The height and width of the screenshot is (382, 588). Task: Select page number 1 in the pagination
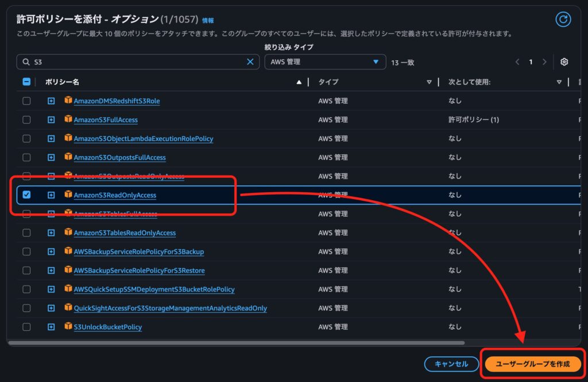pyautogui.click(x=531, y=62)
